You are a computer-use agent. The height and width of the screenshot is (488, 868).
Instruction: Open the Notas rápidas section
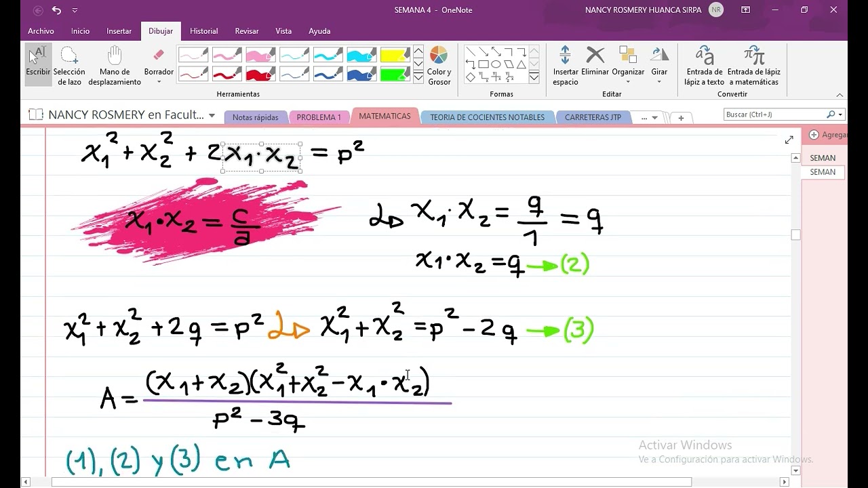pos(255,117)
